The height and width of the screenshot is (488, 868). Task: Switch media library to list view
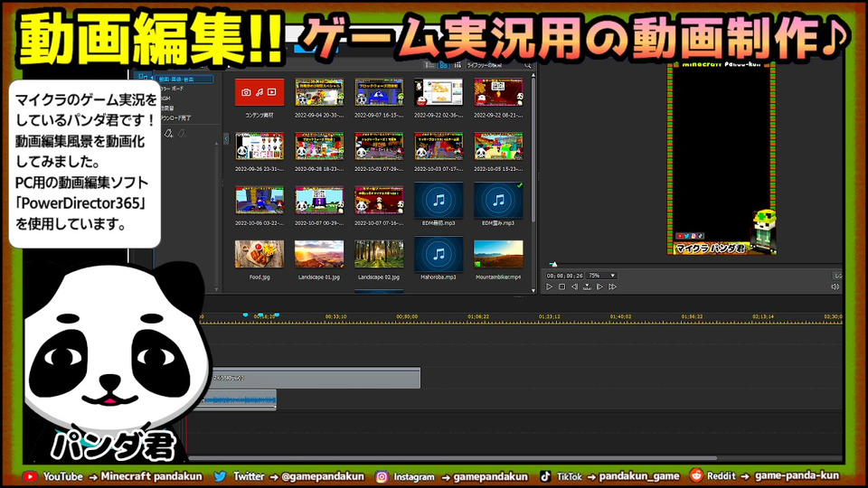click(x=429, y=65)
